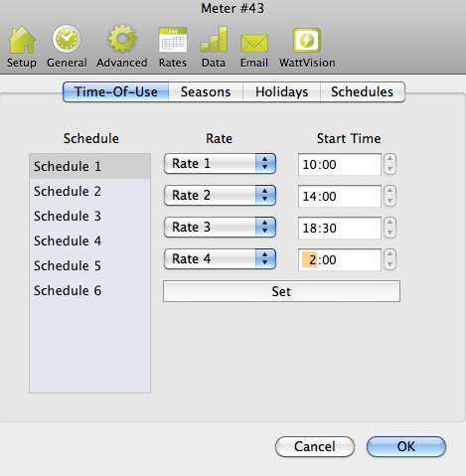This screenshot has width=466, height=476.
Task: Expand the Rate 3 dropdown
Action: 220,227
